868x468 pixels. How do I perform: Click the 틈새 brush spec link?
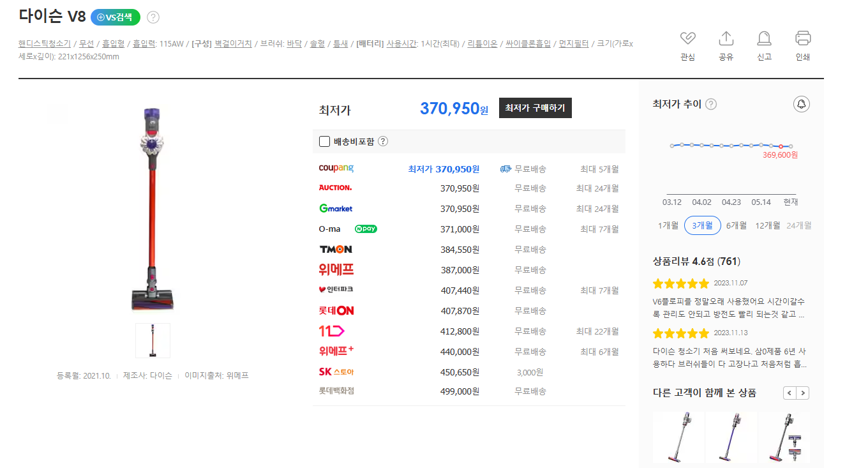point(341,44)
